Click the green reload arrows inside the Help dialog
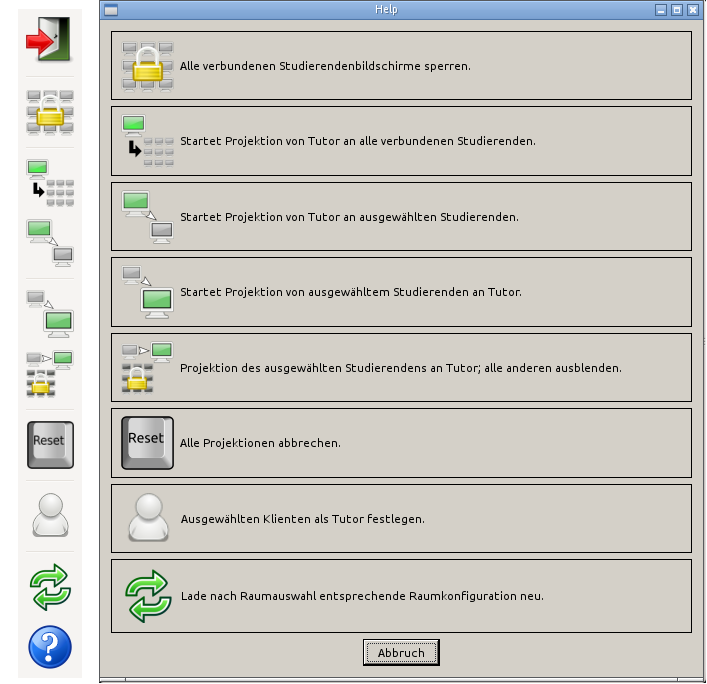This screenshot has width=707, height=684. coord(147,595)
